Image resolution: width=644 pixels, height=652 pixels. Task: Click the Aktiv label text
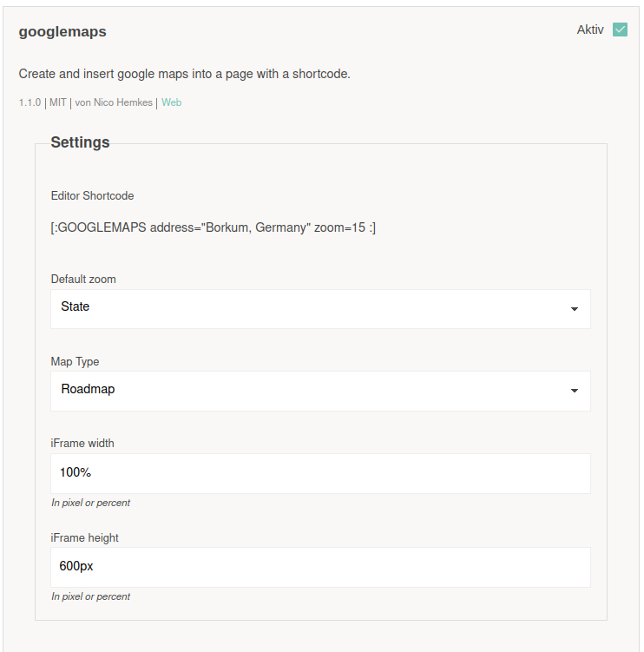pos(590,30)
